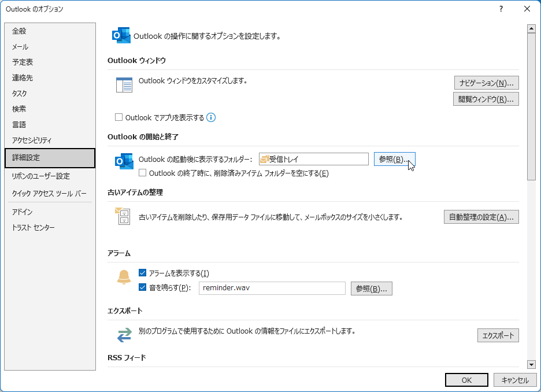Confirm with the OK button
Viewport: 541px width, 392px height.
(466, 380)
